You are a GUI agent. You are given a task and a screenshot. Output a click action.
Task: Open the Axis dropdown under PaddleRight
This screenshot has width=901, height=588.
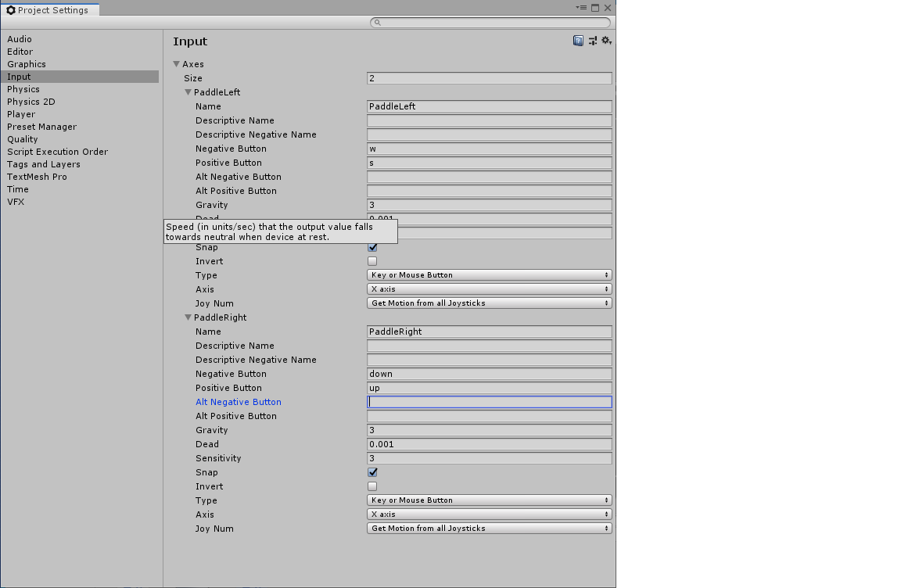click(x=489, y=514)
